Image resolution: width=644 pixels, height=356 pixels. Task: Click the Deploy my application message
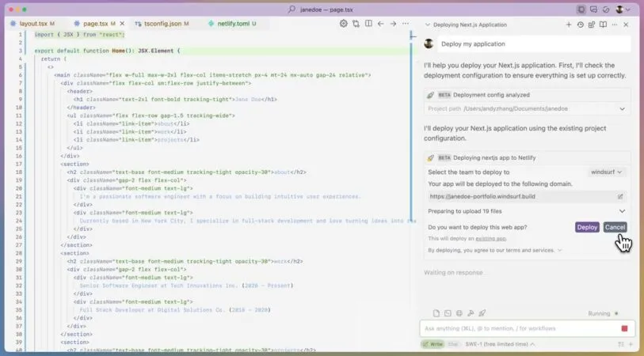[x=534, y=44]
